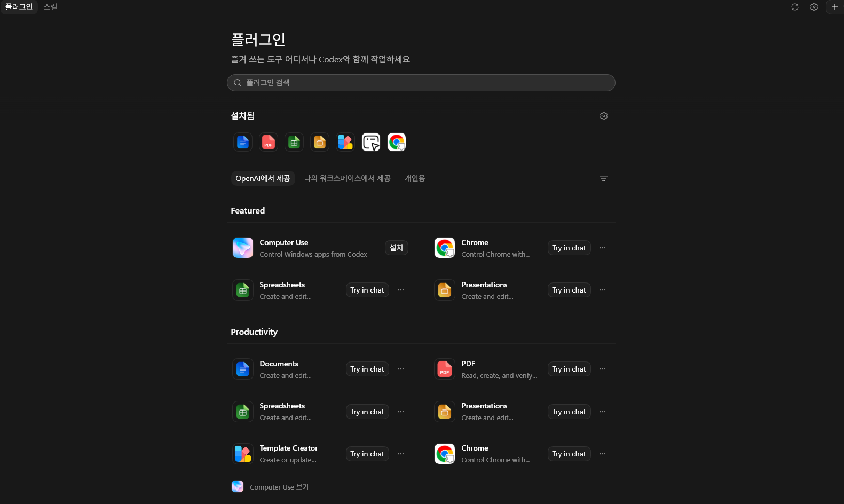Viewport: 844px width, 504px height.
Task: Click the plus button in top-right corner
Action: [835, 7]
